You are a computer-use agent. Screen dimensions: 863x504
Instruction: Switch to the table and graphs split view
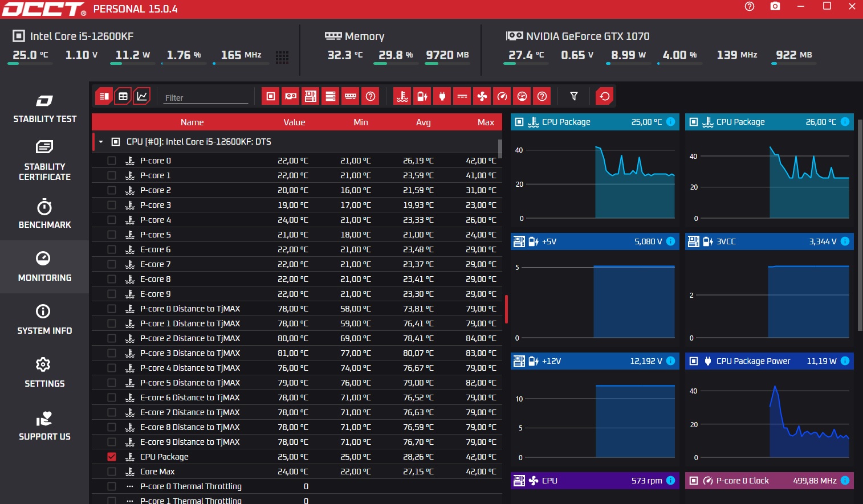click(104, 96)
